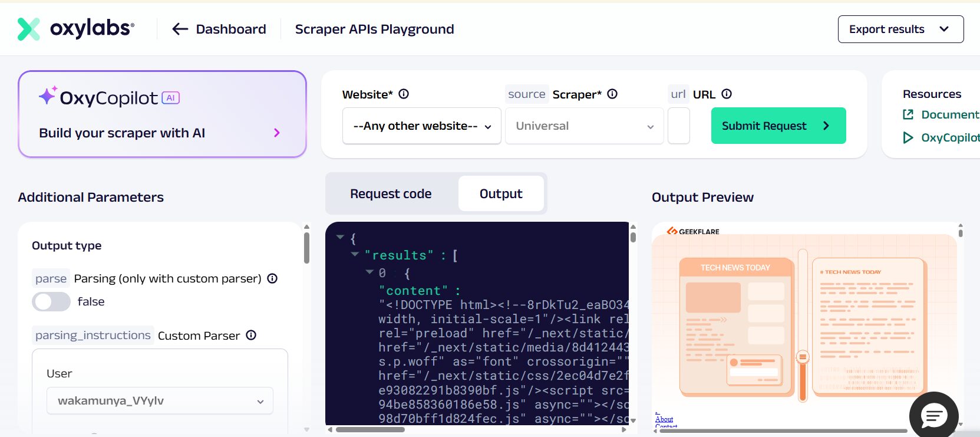Open the Any other website dropdown
Image resolution: width=980 pixels, height=437 pixels.
(422, 126)
